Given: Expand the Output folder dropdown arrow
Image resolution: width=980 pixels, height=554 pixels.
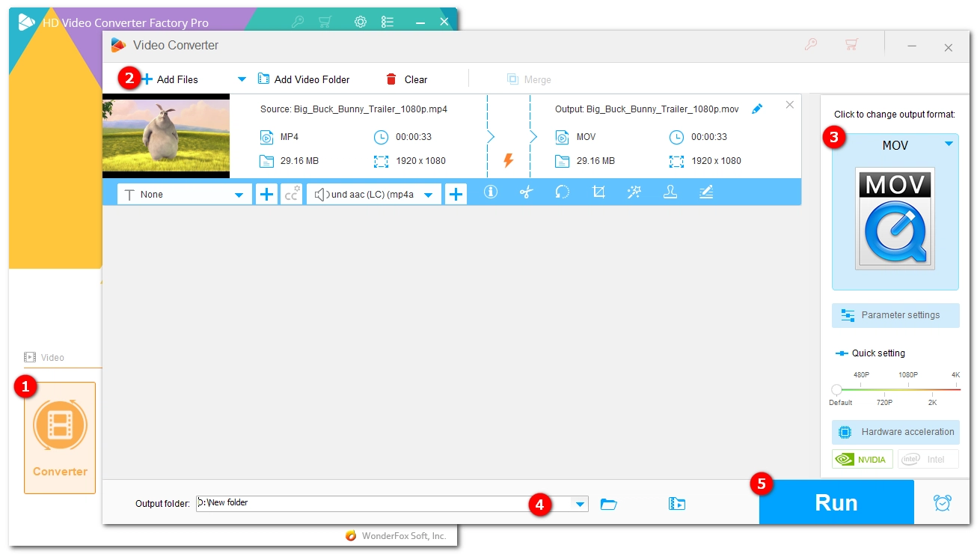Looking at the screenshot, I should tap(580, 504).
